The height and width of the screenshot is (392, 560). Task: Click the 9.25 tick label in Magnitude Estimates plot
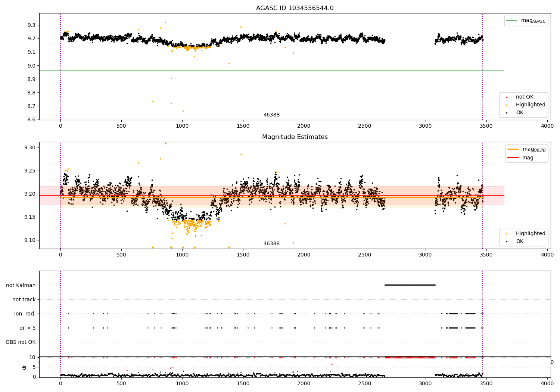30,171
